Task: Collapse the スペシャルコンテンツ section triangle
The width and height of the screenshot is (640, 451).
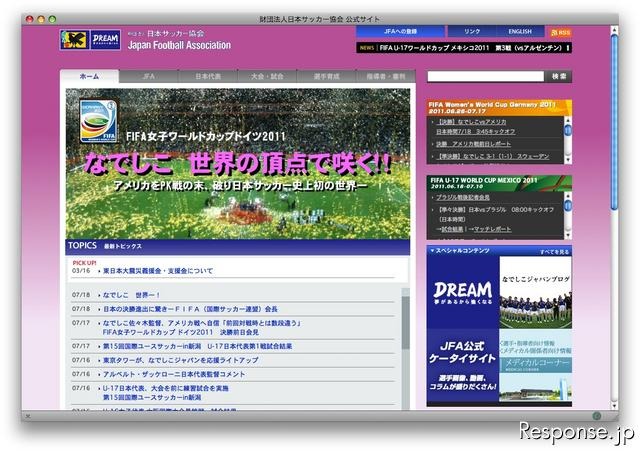Action: pos(432,251)
